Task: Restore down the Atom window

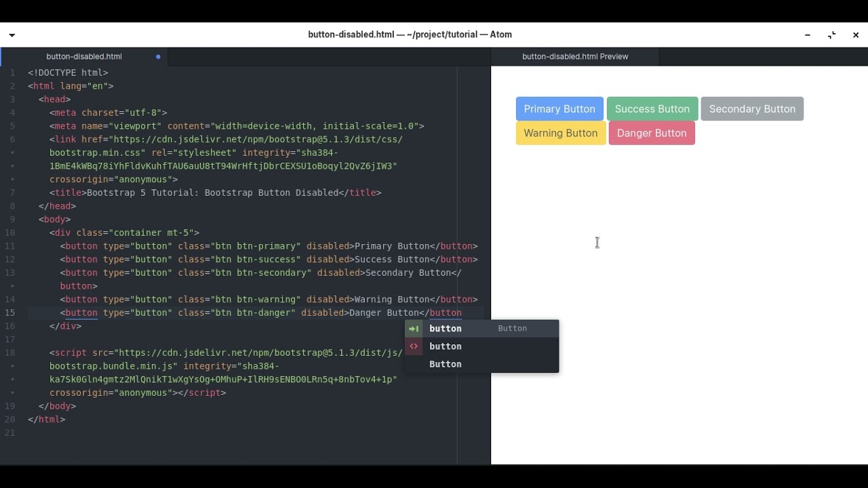Action: (x=832, y=35)
